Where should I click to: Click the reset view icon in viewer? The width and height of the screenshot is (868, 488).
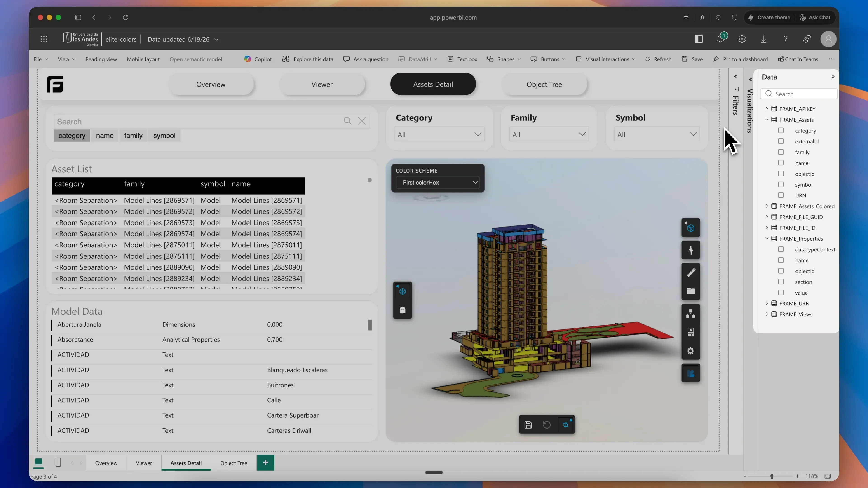[x=547, y=425]
